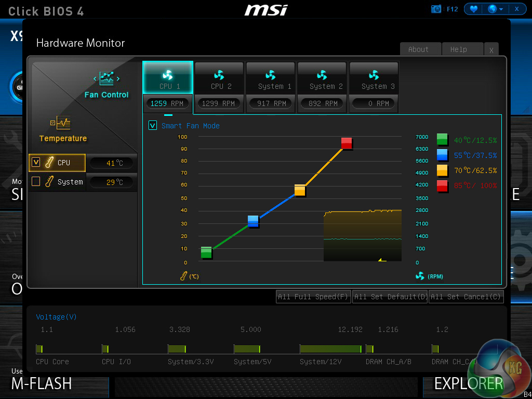
Task: Click the System/5V voltage bar
Action: tap(247, 349)
